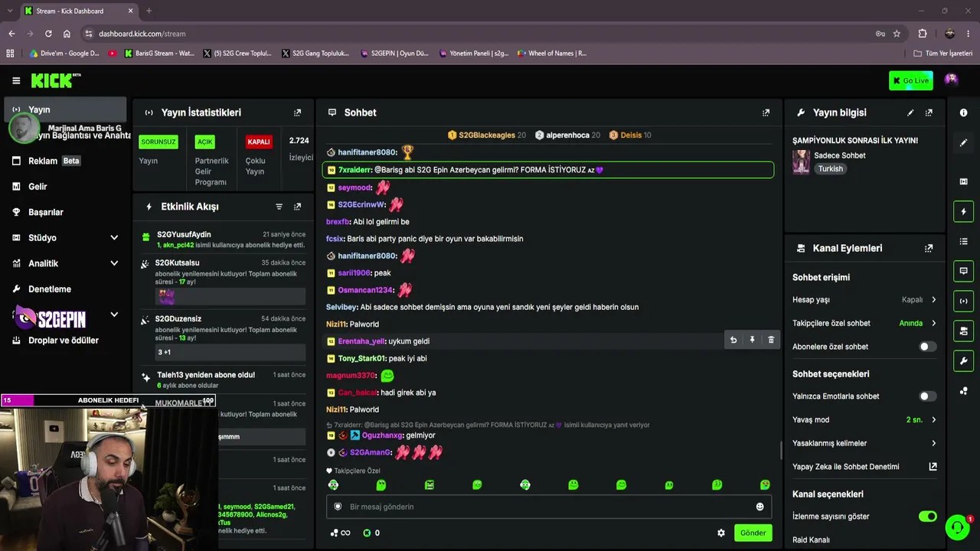This screenshot has height=551, width=980.
Task: Click the first follower emote under Takipçilere Özel
Action: pyautogui.click(x=333, y=484)
